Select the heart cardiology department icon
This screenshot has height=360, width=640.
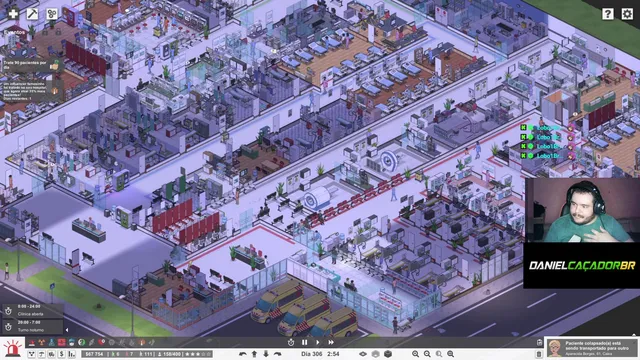(101, 342)
